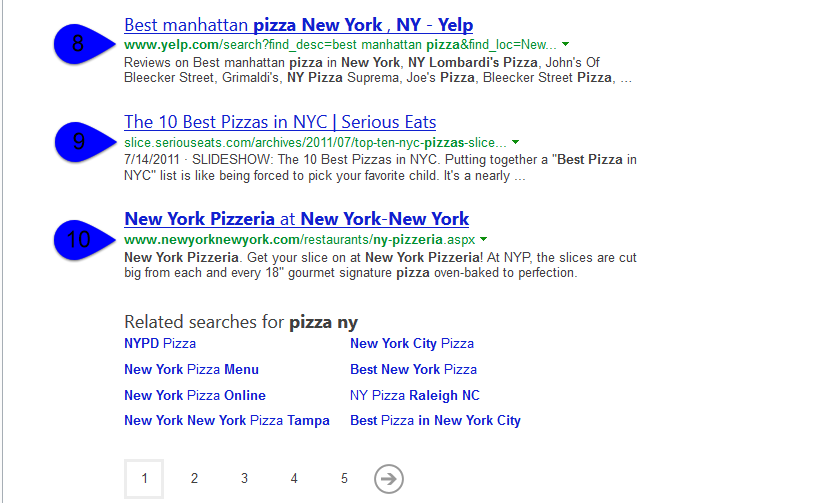Image resolution: width=827 pixels, height=503 pixels.
Task: Open the Yelp best Manhattan pizza result
Action: (298, 25)
